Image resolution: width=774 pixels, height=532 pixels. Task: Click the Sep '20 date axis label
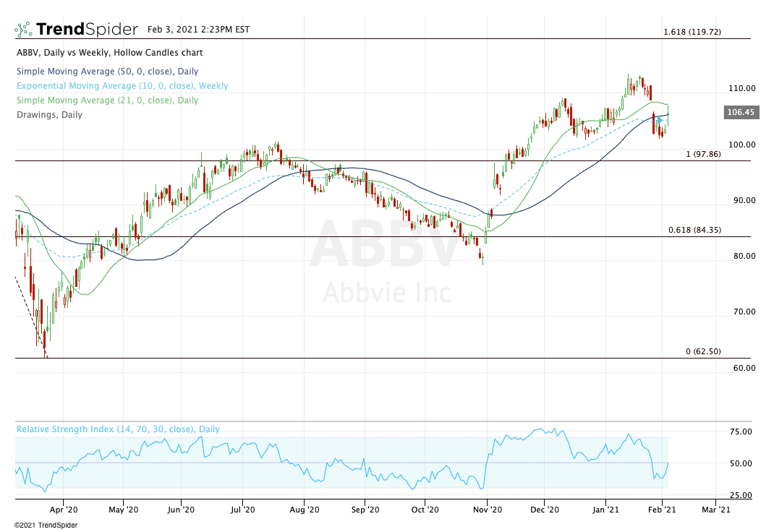click(x=365, y=510)
